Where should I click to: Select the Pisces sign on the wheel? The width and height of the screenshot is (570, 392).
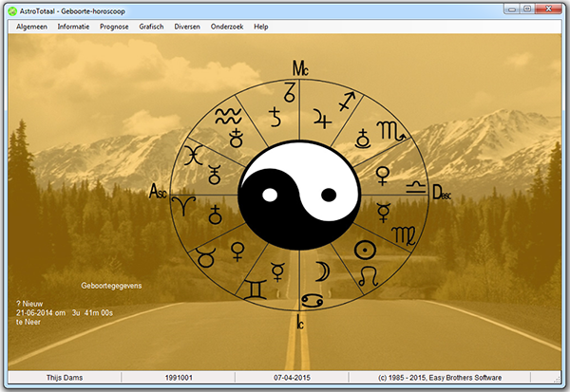[193, 152]
